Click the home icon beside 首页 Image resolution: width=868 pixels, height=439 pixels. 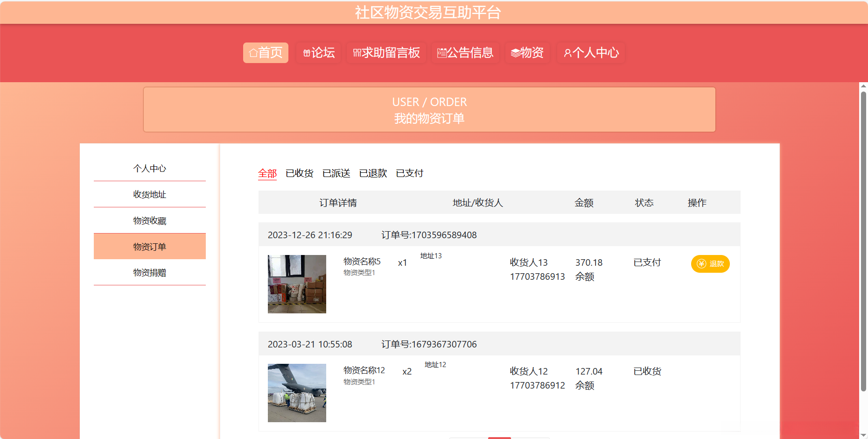253,53
